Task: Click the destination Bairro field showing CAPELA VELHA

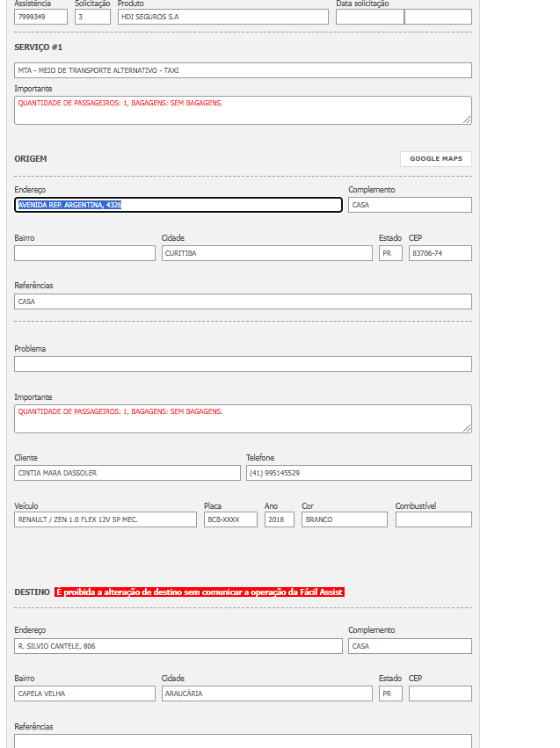Action: (x=84, y=694)
